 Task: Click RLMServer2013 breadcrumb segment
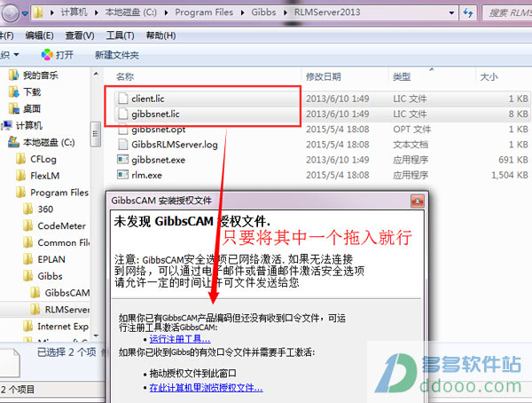coord(327,12)
